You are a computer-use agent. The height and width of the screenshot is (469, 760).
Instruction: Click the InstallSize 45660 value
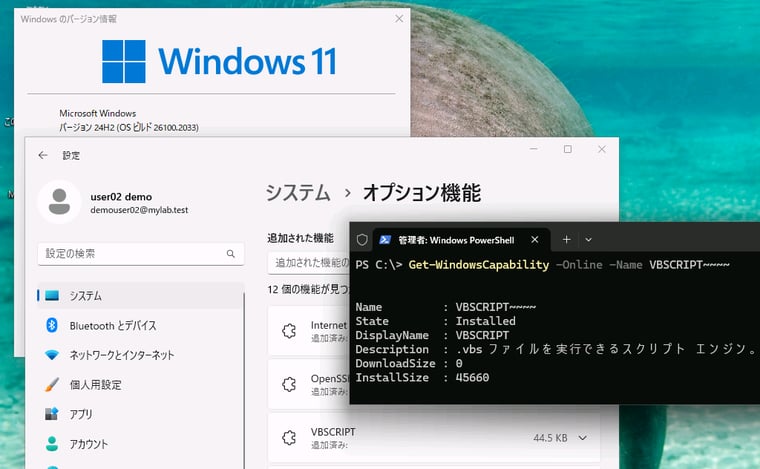[472, 377]
